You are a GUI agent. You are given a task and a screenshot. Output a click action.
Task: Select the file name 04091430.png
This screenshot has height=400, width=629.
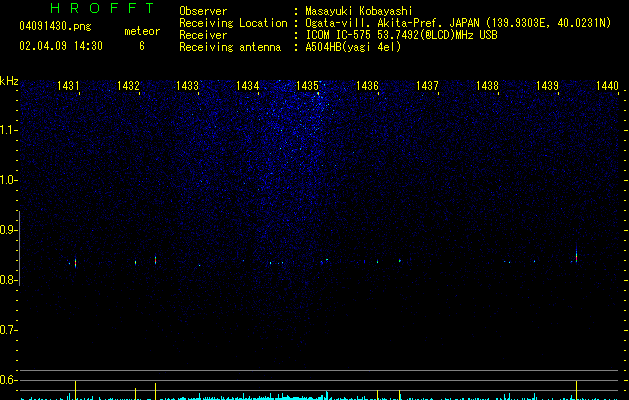click(x=55, y=27)
